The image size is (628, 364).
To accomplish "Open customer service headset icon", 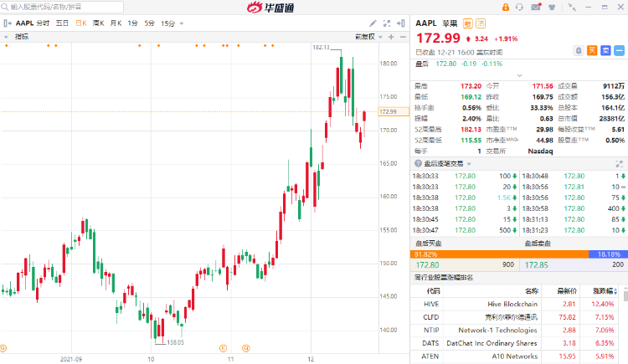I will coord(519,8).
